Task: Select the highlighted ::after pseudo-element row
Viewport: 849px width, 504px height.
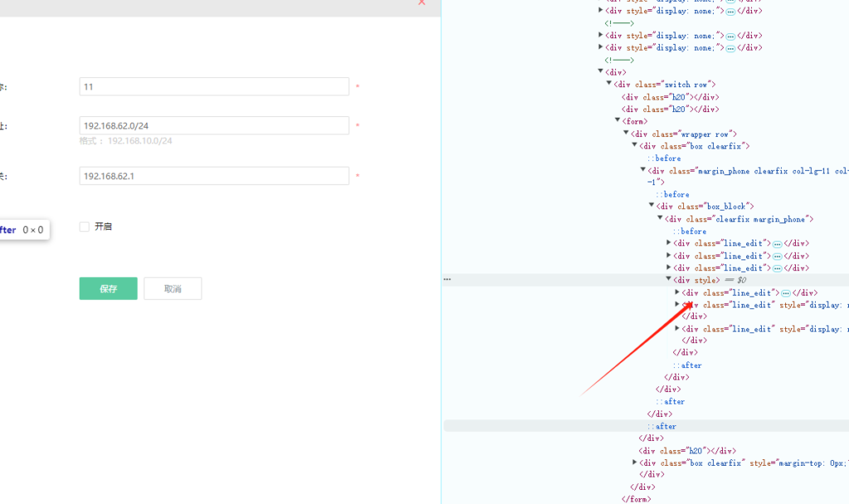Action: pyautogui.click(x=646, y=426)
